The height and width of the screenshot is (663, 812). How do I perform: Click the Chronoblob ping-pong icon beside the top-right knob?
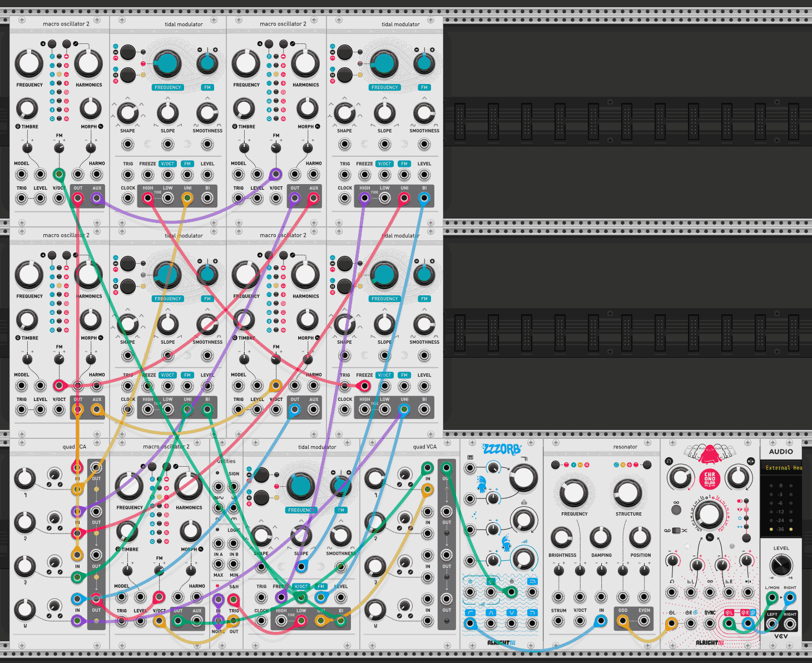pyautogui.click(x=751, y=461)
